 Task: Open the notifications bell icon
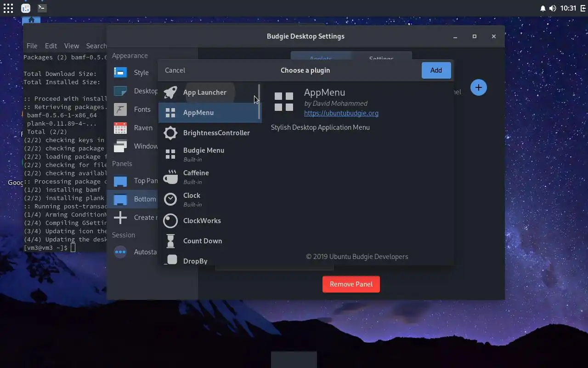click(543, 8)
